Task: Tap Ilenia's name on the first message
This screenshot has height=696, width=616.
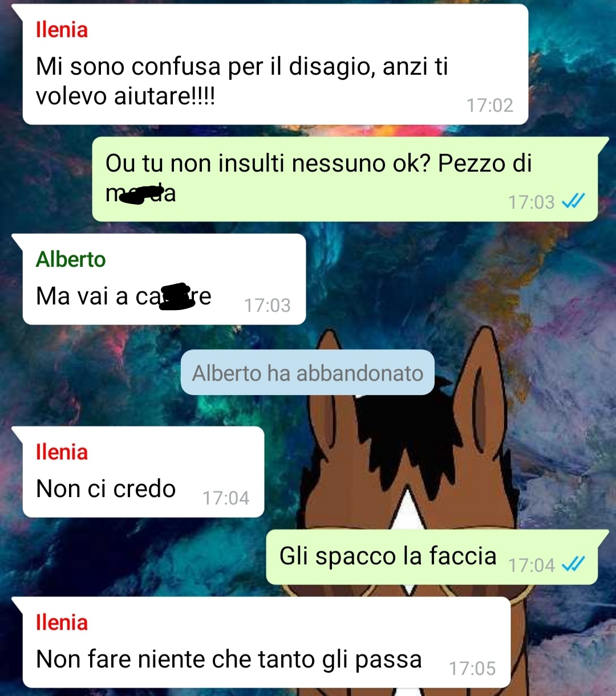Action: (62, 30)
